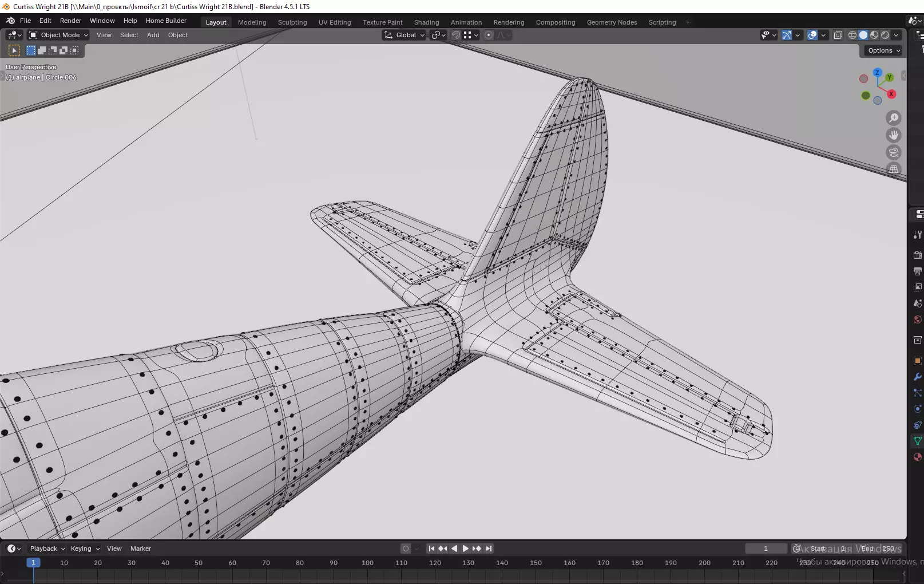Toggle viewport overlays display
Image resolution: width=924 pixels, height=584 pixels.
tap(812, 35)
